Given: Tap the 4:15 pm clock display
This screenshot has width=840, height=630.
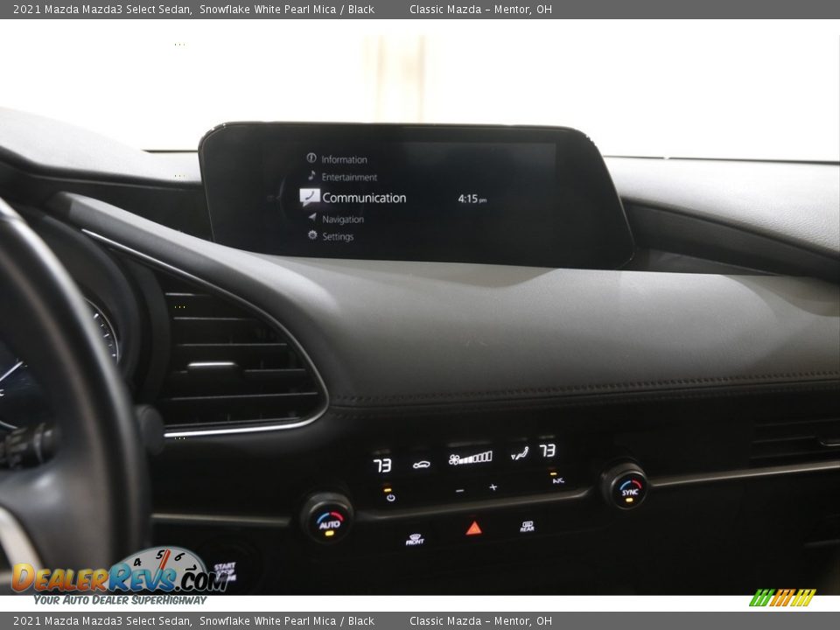Looking at the screenshot, I should [x=472, y=199].
